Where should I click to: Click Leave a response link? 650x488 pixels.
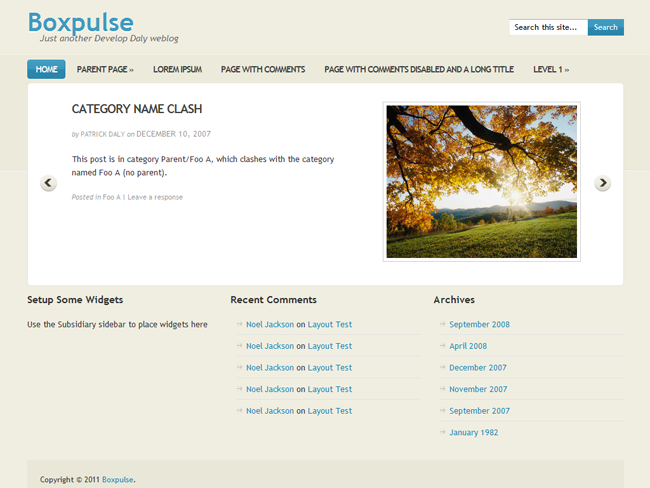(x=155, y=197)
